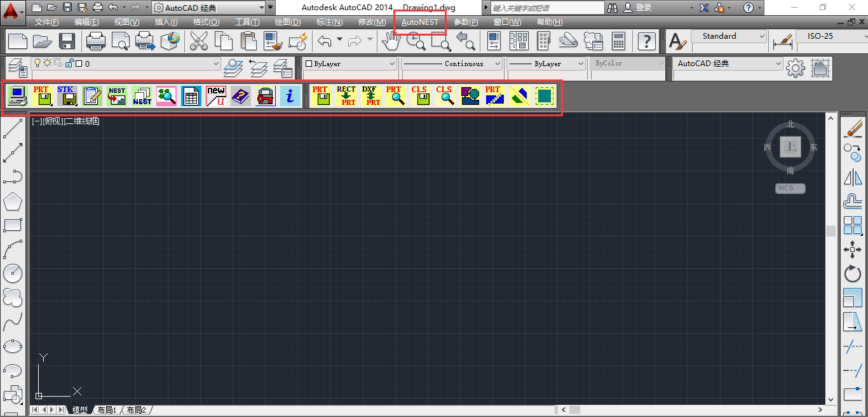Open the 参数(P) menu
Screen dimensions: 868x417
click(466, 22)
